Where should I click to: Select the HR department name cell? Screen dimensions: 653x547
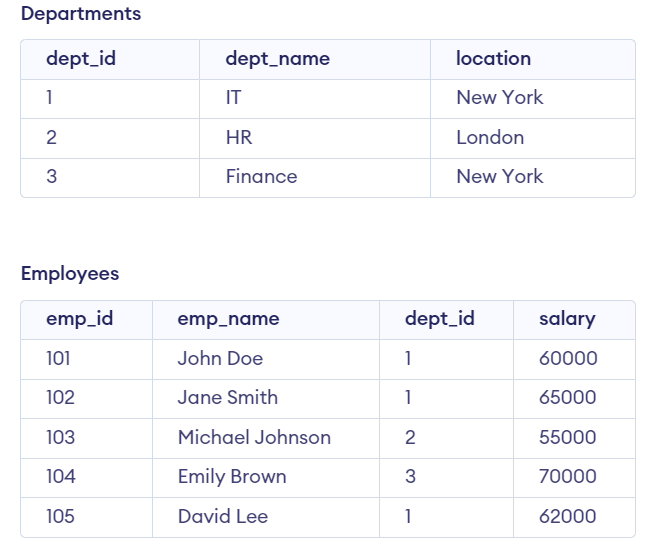pyautogui.click(x=239, y=138)
